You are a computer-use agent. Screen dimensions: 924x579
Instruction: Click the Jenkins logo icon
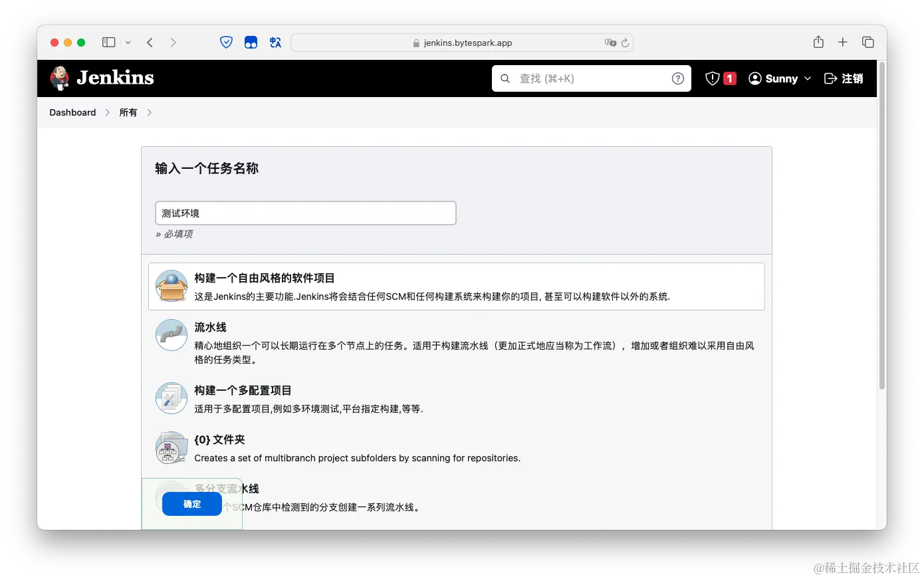tap(59, 78)
